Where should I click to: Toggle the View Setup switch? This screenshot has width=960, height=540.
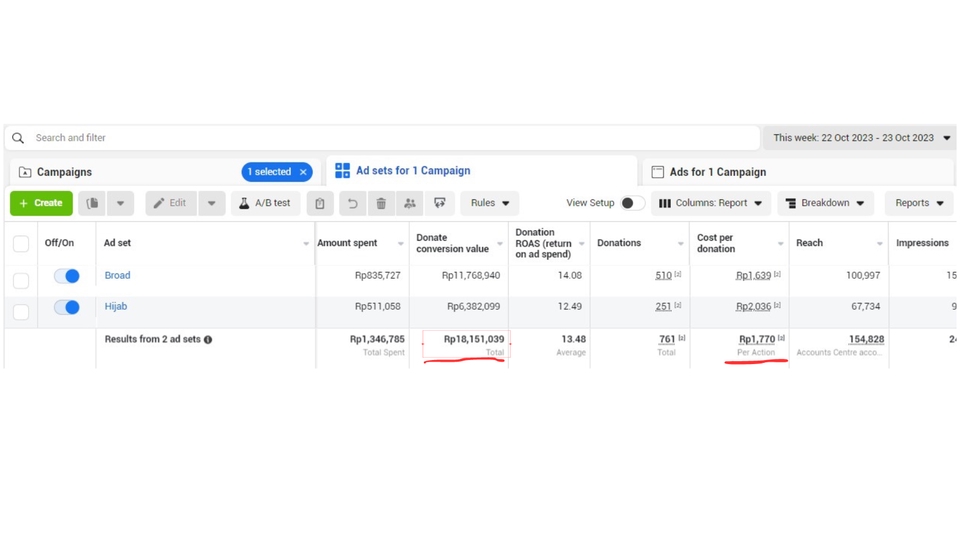[x=632, y=203]
